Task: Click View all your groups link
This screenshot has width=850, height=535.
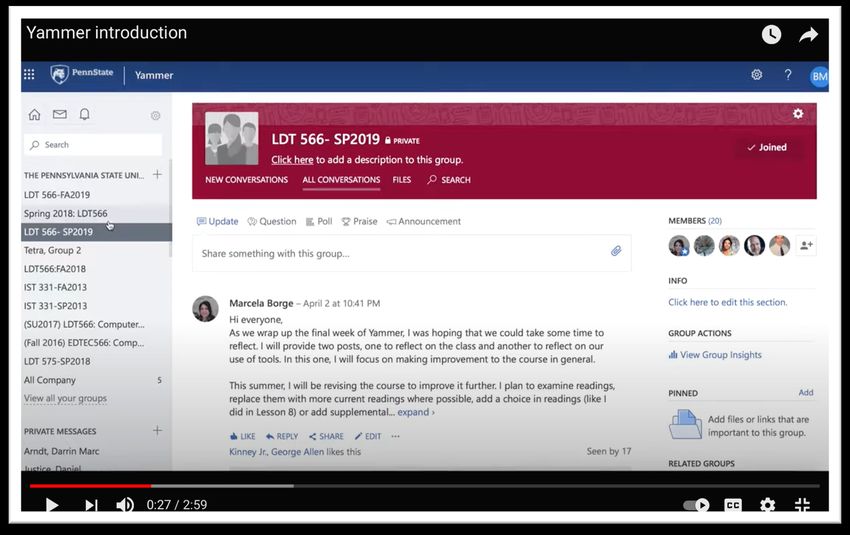Action: click(65, 398)
